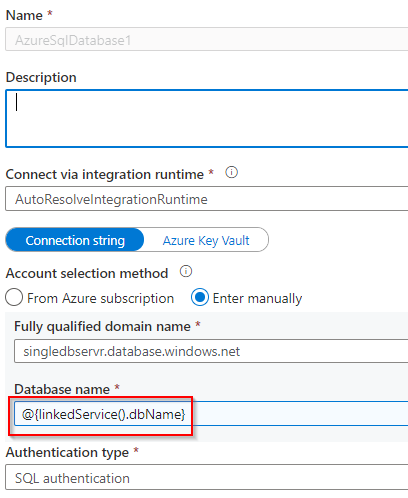
Task: Focus the Description text area
Action: [x=207, y=118]
